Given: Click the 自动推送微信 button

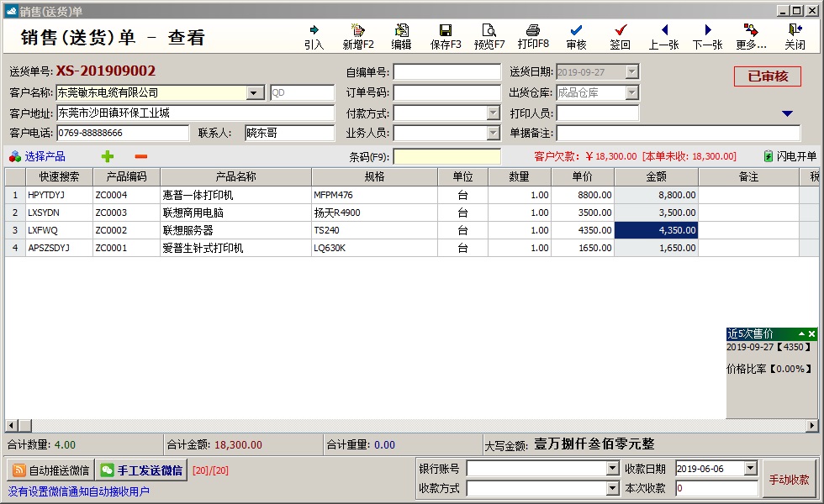Looking at the screenshot, I should 50,470.
